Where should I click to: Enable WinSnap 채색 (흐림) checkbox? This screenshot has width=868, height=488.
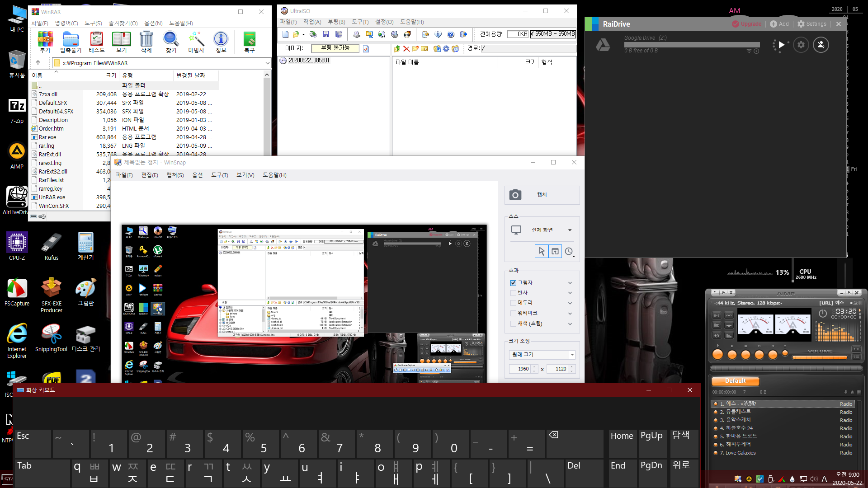point(513,324)
